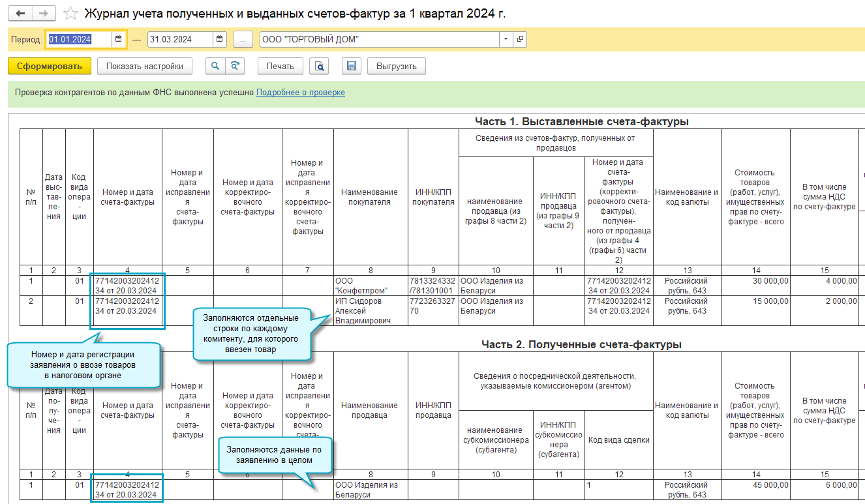Image resolution: width=865 pixels, height=504 pixels.
Task: Select the heading Часть 1. Выставленные счета-фактуры
Action: point(582,121)
